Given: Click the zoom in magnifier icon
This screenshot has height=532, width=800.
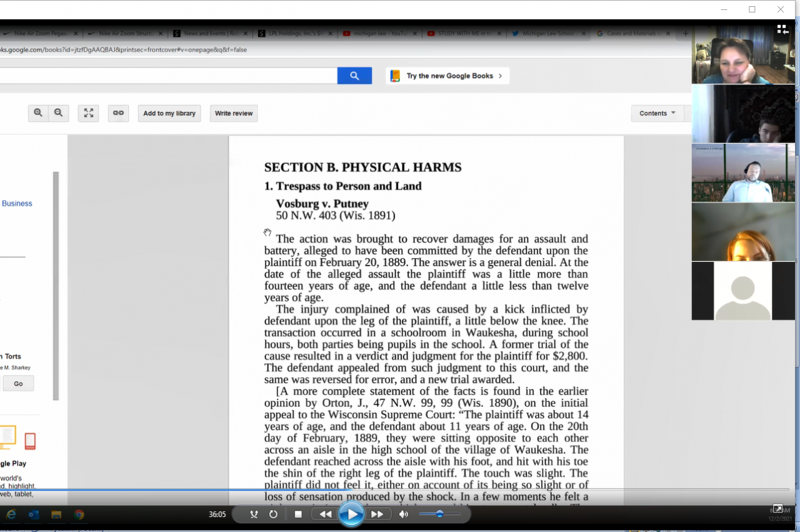Looking at the screenshot, I should coord(38,113).
